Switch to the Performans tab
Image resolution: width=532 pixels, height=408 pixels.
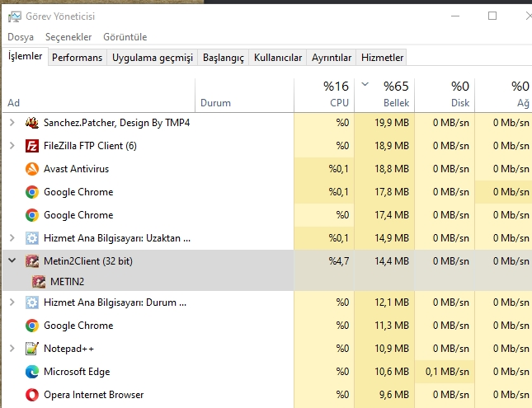click(x=78, y=58)
